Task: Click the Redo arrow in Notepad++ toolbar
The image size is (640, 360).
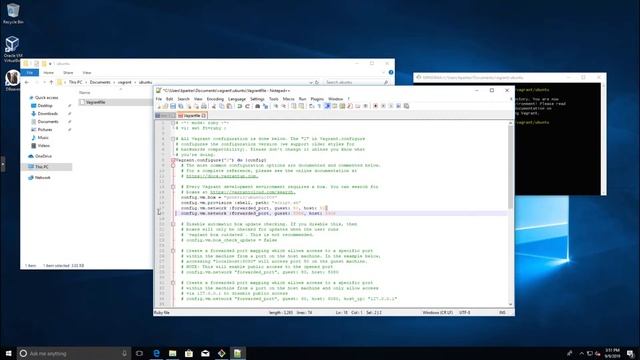Action: pos(247,106)
